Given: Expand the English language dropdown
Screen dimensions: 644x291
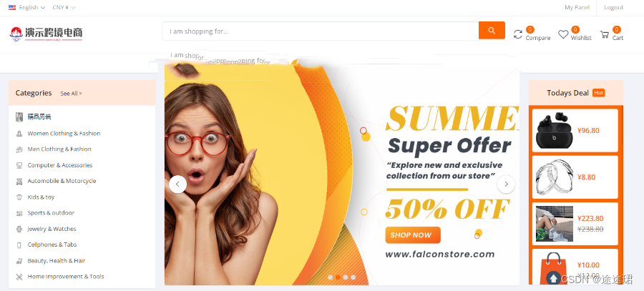Looking at the screenshot, I should tap(26, 7).
